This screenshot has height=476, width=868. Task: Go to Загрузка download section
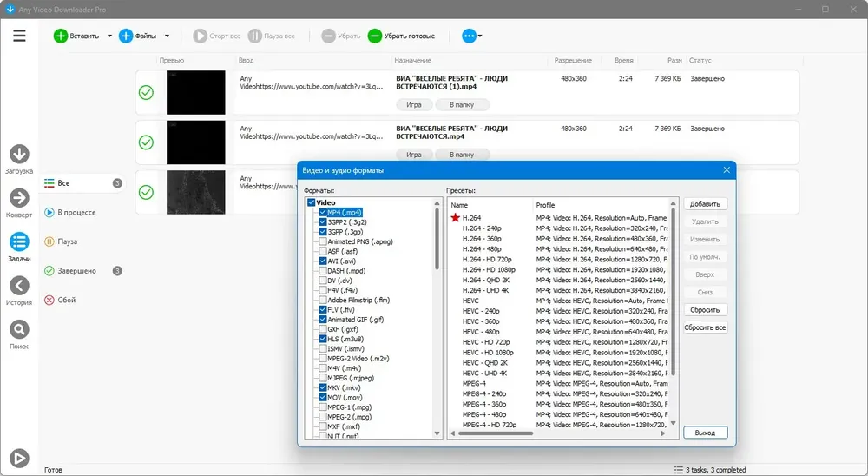pos(19,159)
